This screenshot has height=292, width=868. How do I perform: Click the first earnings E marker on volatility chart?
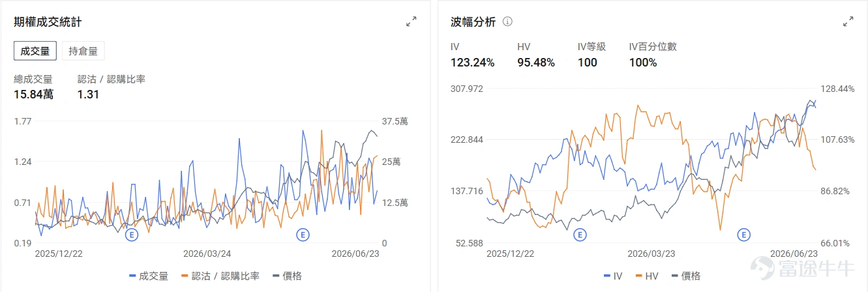579,235
